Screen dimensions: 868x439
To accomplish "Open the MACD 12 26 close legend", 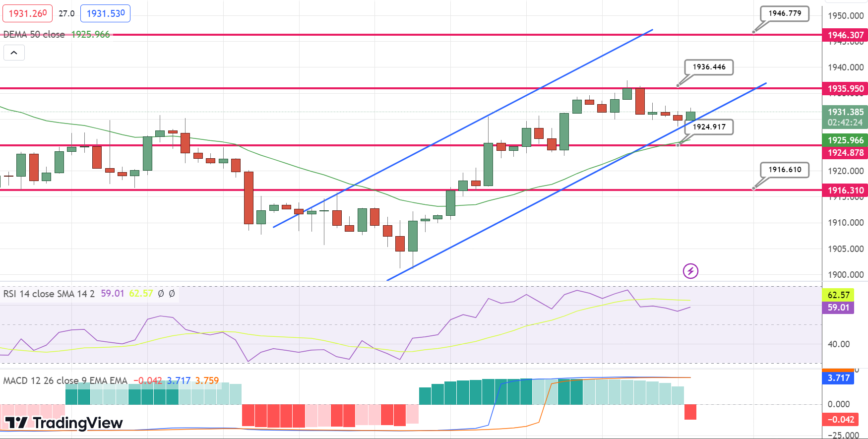I will click(x=65, y=381).
